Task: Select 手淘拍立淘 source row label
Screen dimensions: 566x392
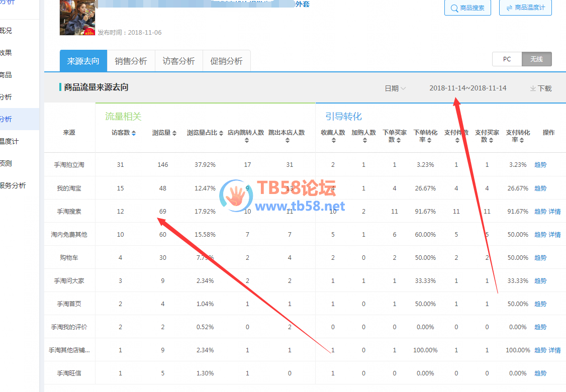Action: tap(69, 165)
